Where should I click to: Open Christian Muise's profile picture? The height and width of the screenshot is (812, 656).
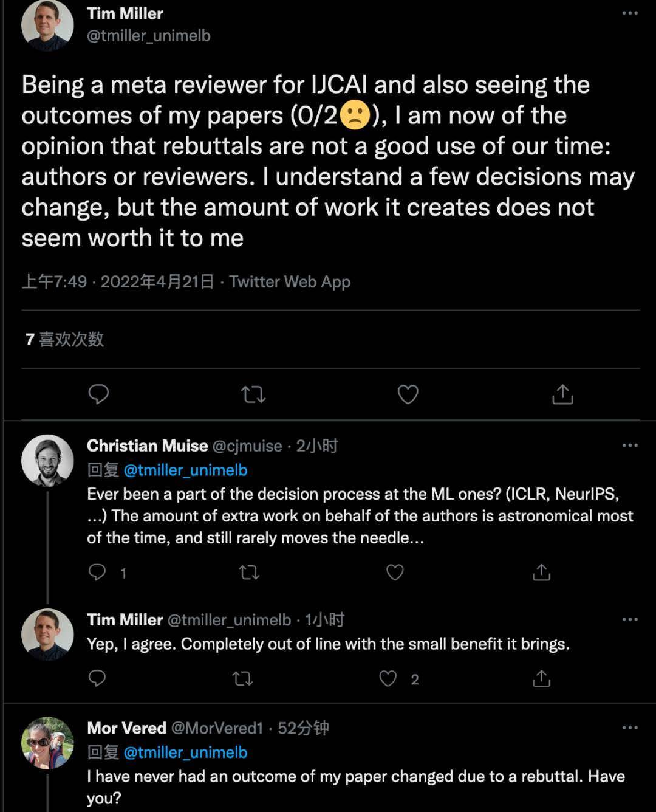47,461
